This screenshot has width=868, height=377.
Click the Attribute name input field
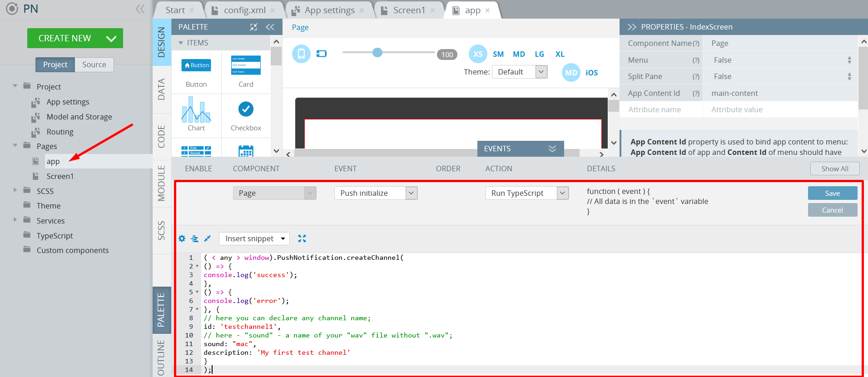pyautogui.click(x=661, y=109)
